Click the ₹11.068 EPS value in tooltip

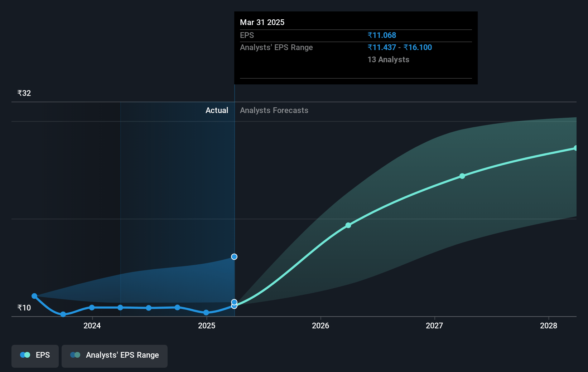pyautogui.click(x=382, y=35)
